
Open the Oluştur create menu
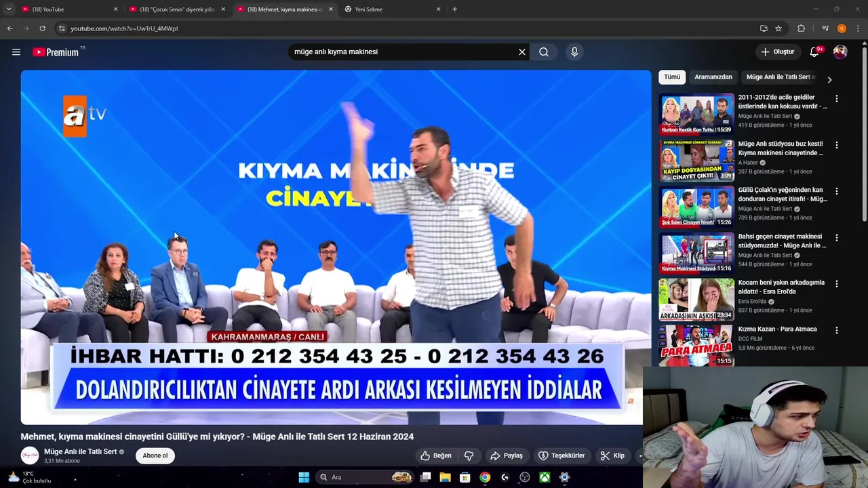pyautogui.click(x=777, y=52)
